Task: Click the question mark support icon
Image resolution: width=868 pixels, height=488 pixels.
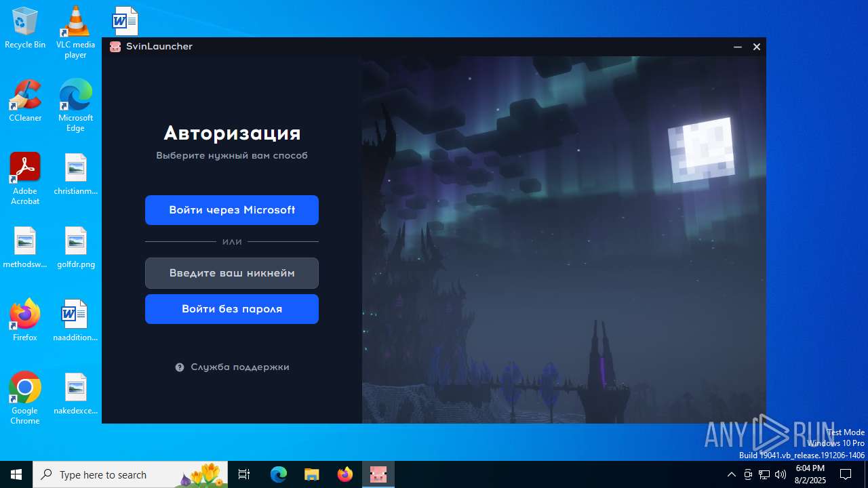Action: [x=180, y=367]
